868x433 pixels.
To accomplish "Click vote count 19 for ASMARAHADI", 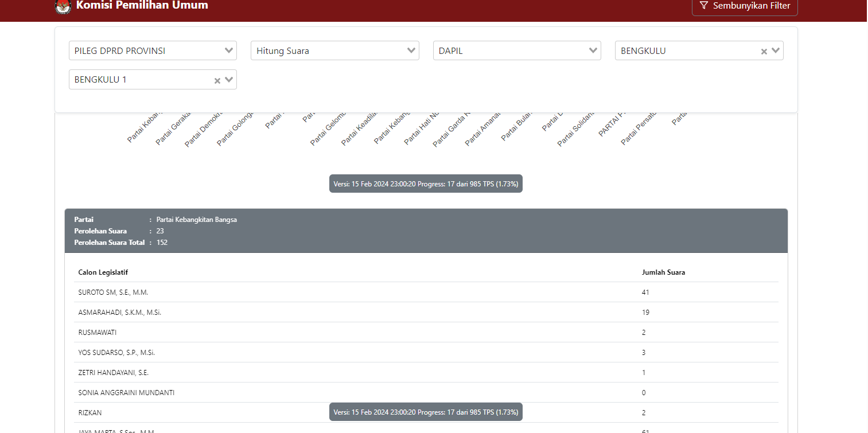I will [x=645, y=313].
